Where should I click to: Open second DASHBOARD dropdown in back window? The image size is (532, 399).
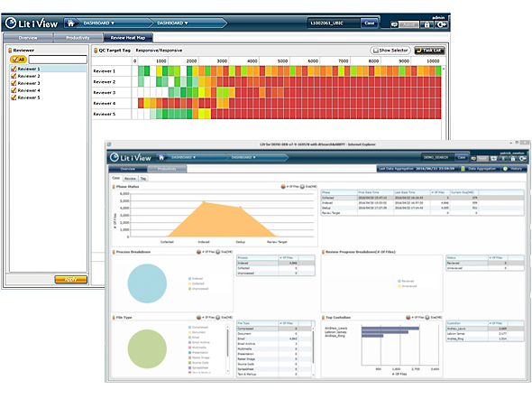click(172, 23)
